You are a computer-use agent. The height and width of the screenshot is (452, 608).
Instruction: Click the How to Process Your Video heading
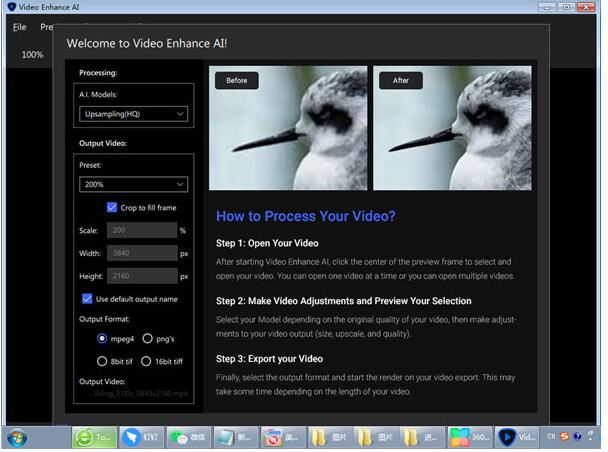[306, 216]
